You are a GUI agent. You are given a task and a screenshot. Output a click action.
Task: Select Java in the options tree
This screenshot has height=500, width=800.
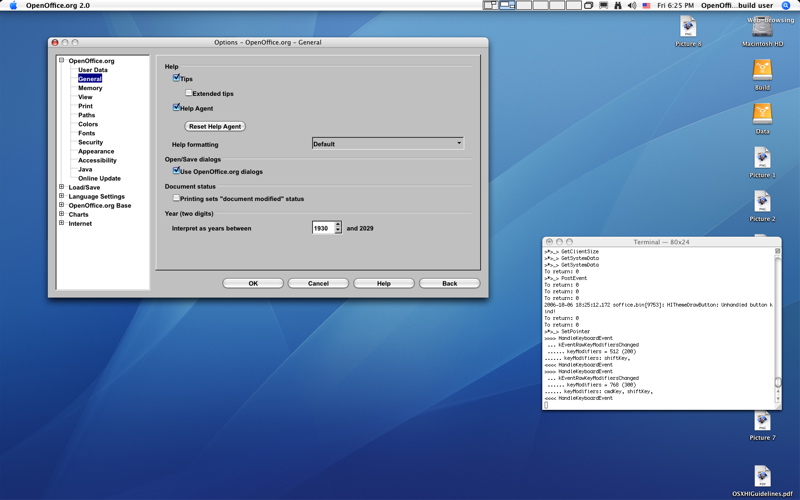click(85, 169)
